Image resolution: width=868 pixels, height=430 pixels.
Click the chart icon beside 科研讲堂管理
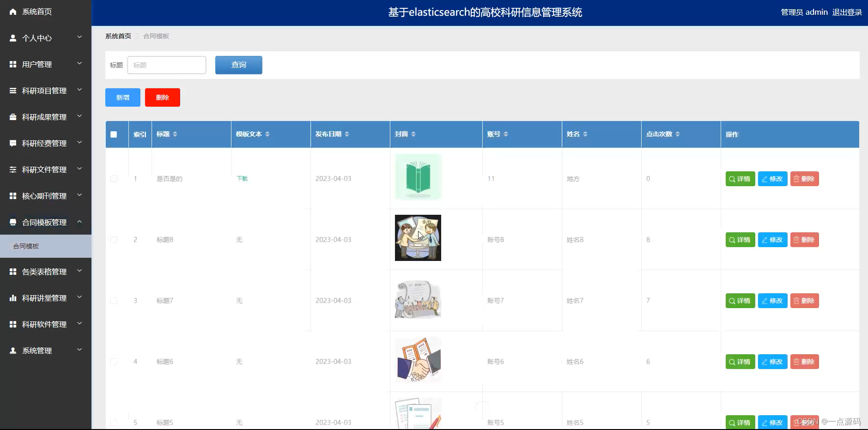pos(13,297)
